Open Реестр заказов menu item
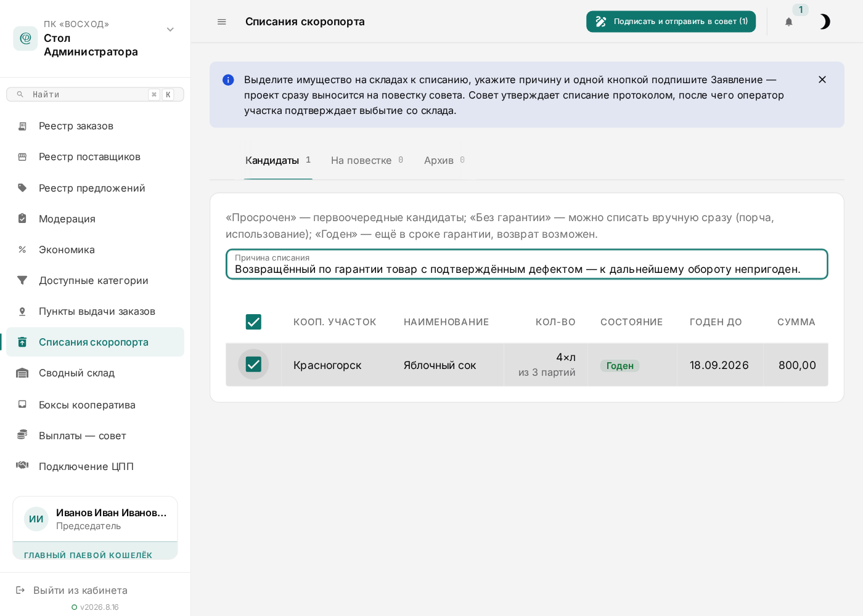The image size is (863, 616). (95, 126)
